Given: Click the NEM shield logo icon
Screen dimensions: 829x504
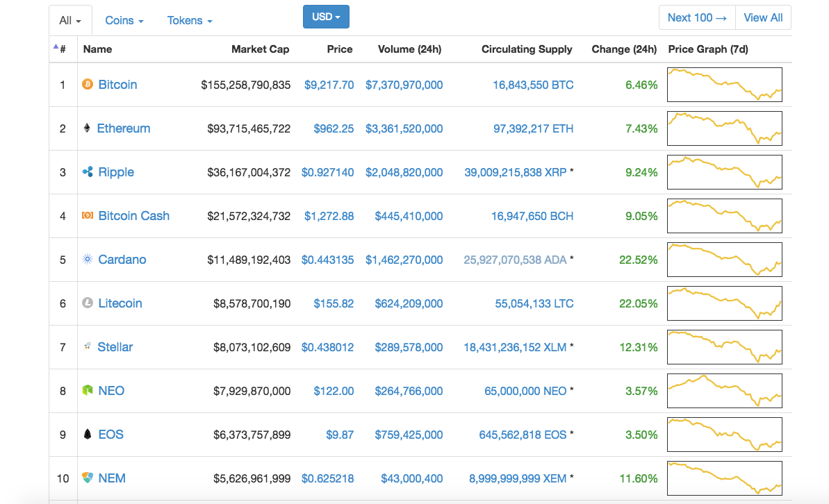Looking at the screenshot, I should [x=88, y=478].
